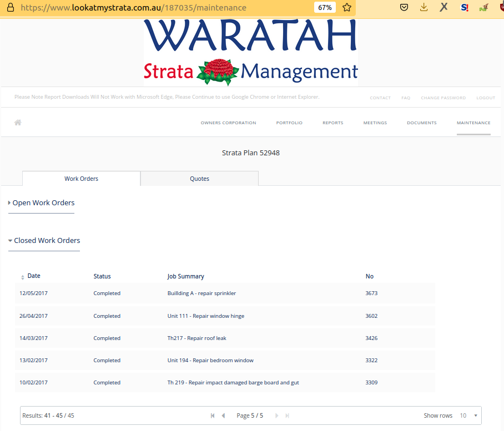The image size is (504, 431).
Task: Open the Contact link
Action: [380, 98]
